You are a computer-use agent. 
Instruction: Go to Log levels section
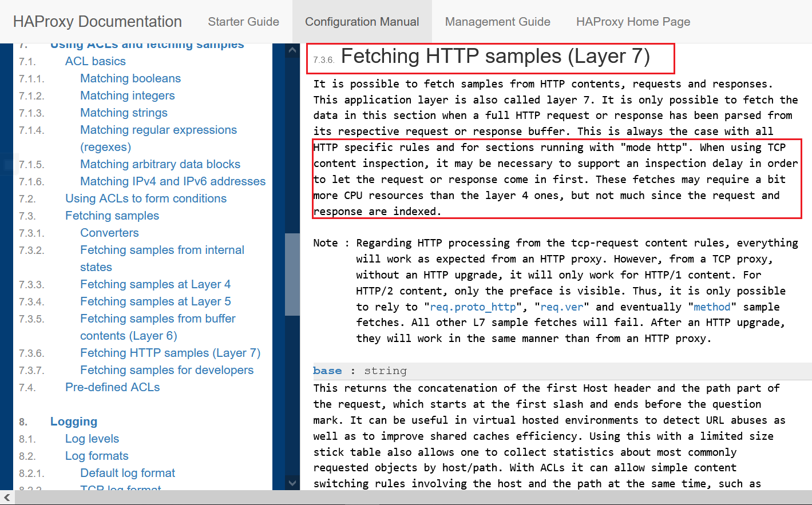[x=92, y=439]
